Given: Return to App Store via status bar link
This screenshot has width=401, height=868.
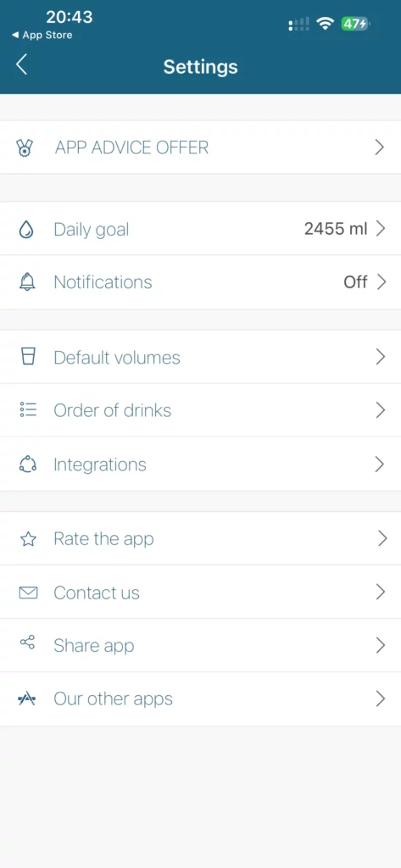Looking at the screenshot, I should click(42, 35).
